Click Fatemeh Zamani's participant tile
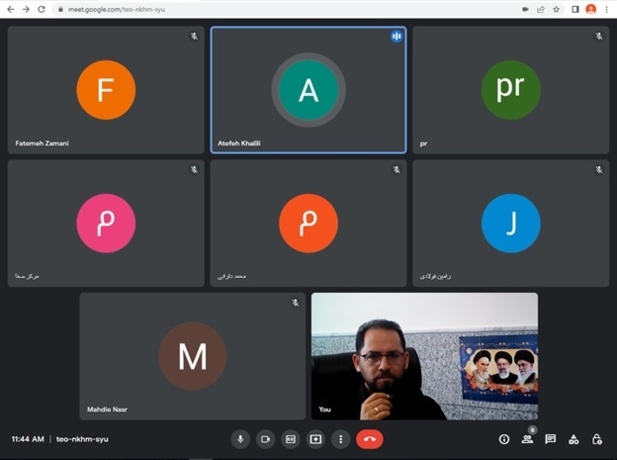 click(x=106, y=90)
